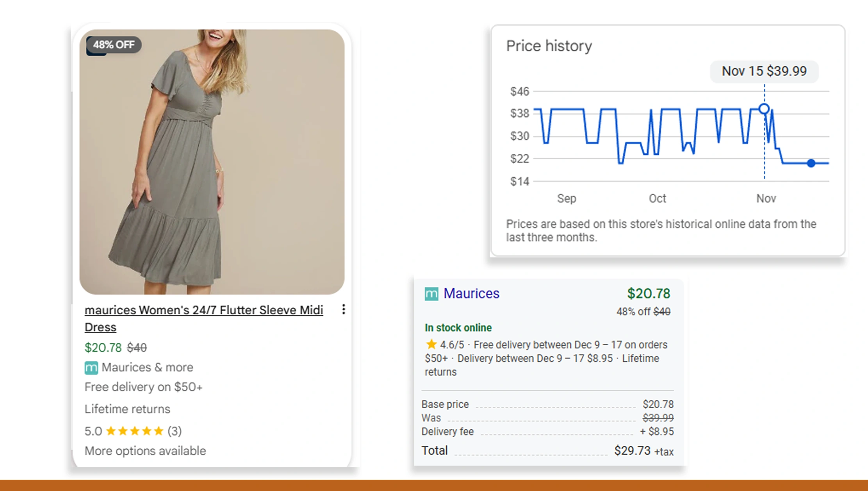This screenshot has height=491, width=868.
Task: Click the yellow star beside the 4.6/5 rating
Action: pos(431,344)
